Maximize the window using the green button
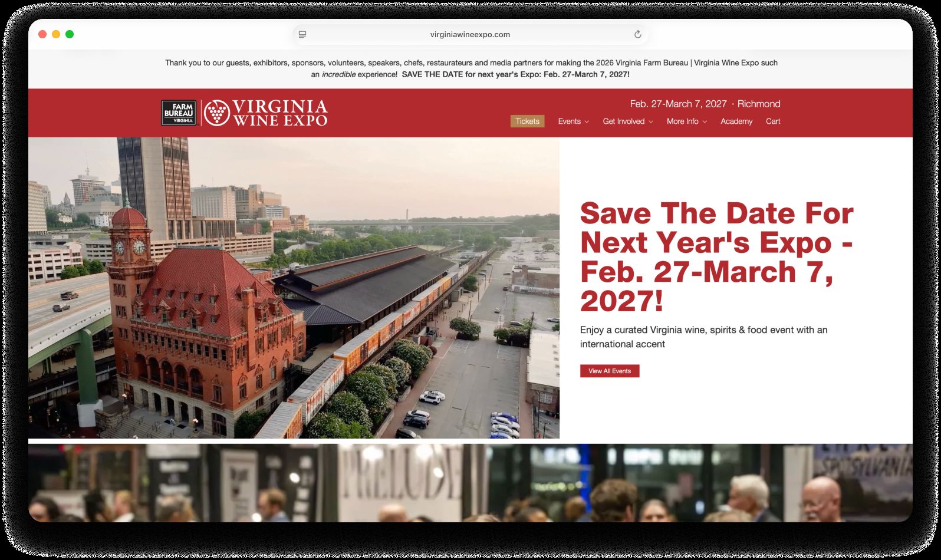Viewport: 941px width, 560px height. click(x=70, y=34)
